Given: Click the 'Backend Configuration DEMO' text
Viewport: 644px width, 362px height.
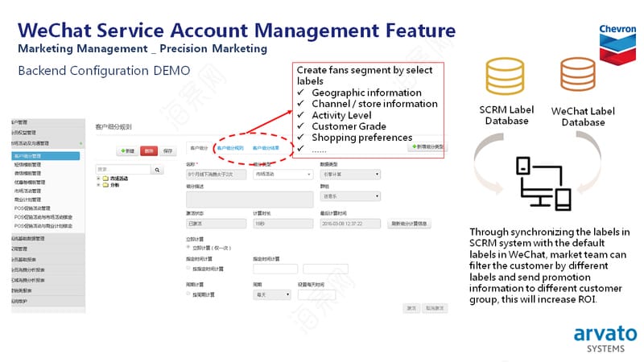Looking at the screenshot, I should [x=104, y=71].
